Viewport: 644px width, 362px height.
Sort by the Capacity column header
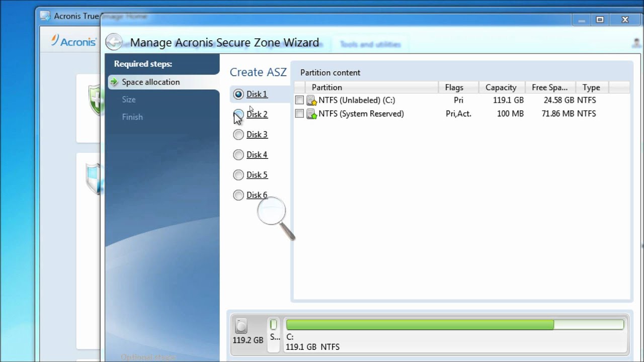coord(502,87)
